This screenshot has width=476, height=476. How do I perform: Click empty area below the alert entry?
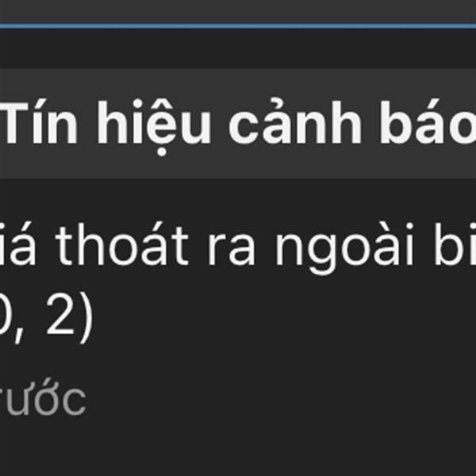click(x=238, y=449)
